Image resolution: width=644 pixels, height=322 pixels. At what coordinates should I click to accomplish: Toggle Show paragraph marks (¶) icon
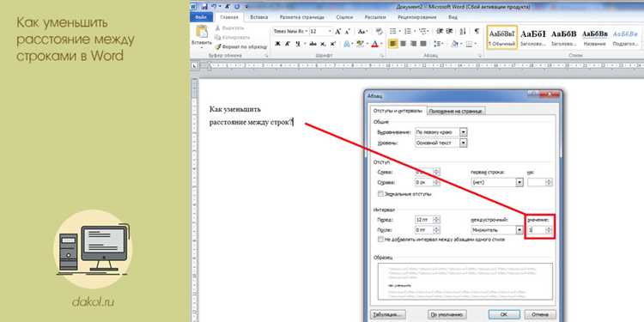pyautogui.click(x=477, y=31)
